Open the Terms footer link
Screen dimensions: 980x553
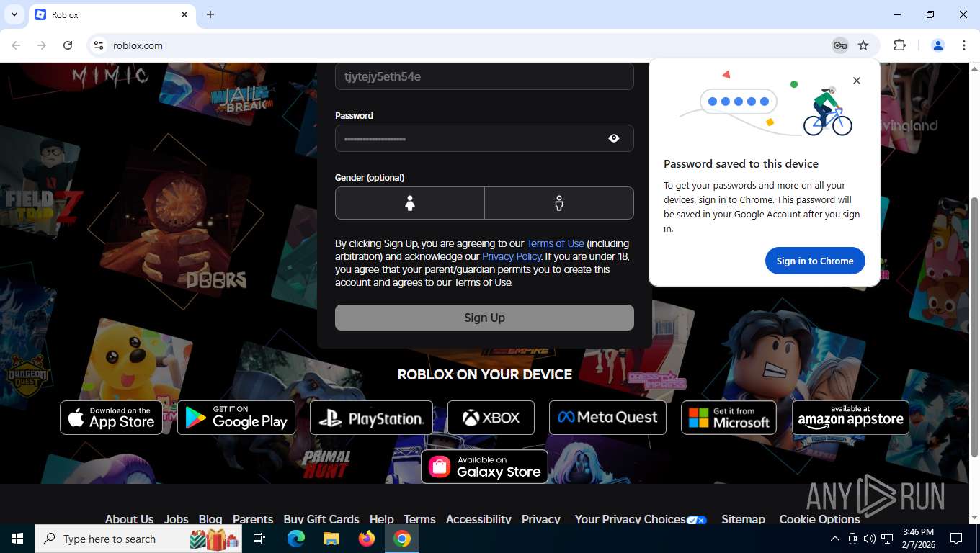point(419,519)
